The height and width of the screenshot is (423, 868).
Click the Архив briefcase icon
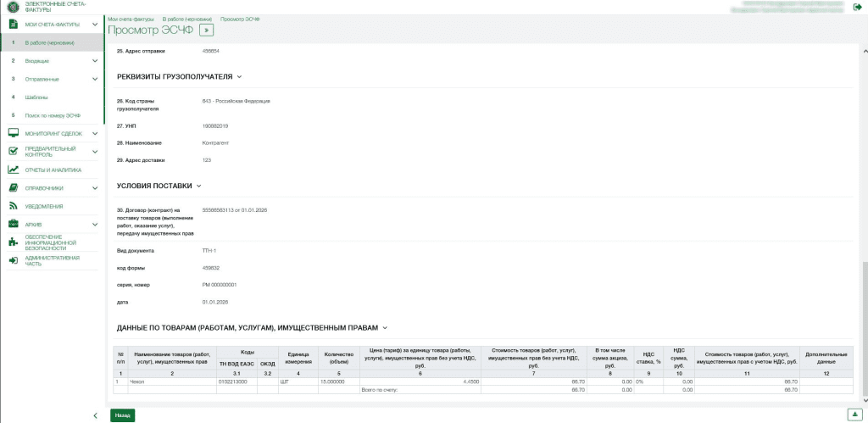[13, 224]
